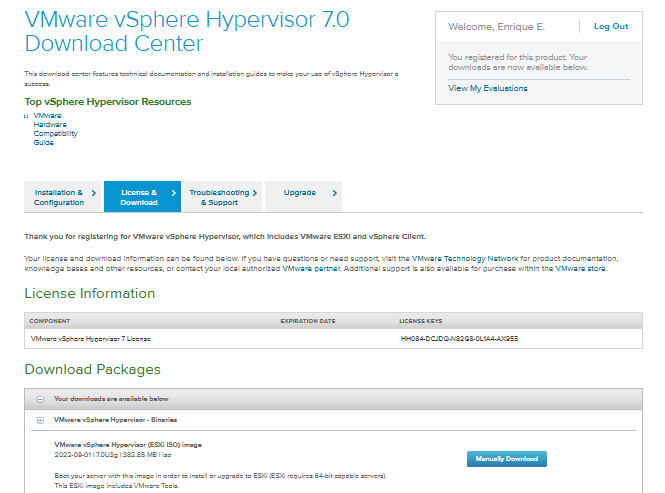The width and height of the screenshot is (665, 493).
Task: Open the VMware partner link
Action: [x=312, y=269]
